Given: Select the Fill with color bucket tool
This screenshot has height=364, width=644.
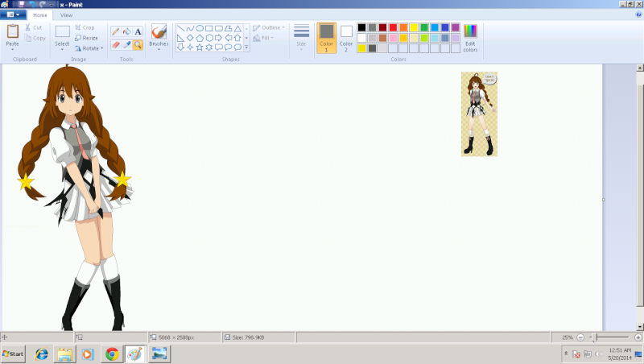Looking at the screenshot, I should coord(127,31).
